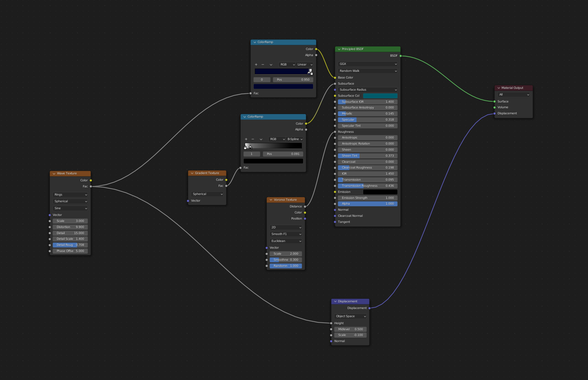
Task: Open the Smooth F1 feature dropdown
Action: (x=286, y=234)
